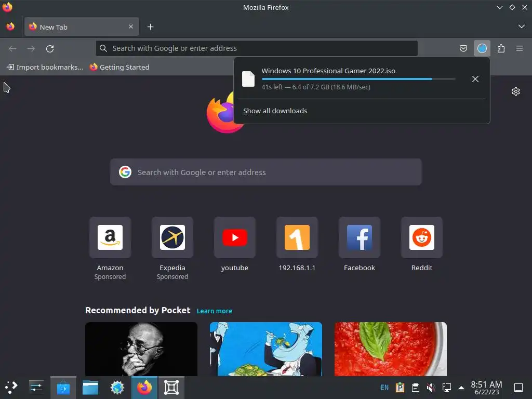
Task: Toggle the downloads toolbar button
Action: 482,48
